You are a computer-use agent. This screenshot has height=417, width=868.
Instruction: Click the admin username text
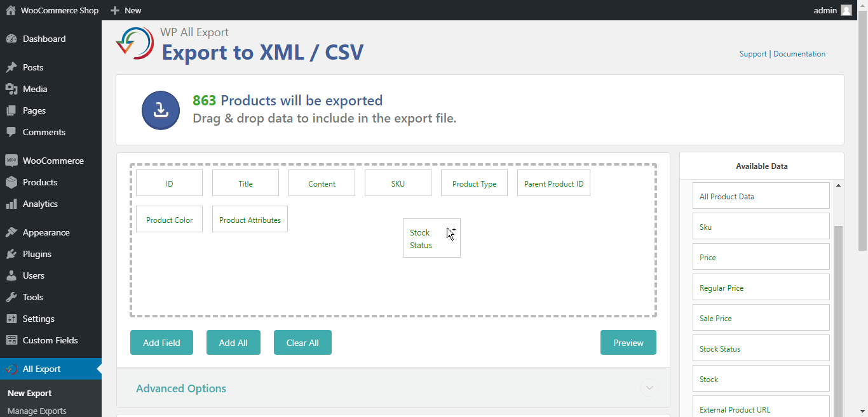(x=825, y=10)
